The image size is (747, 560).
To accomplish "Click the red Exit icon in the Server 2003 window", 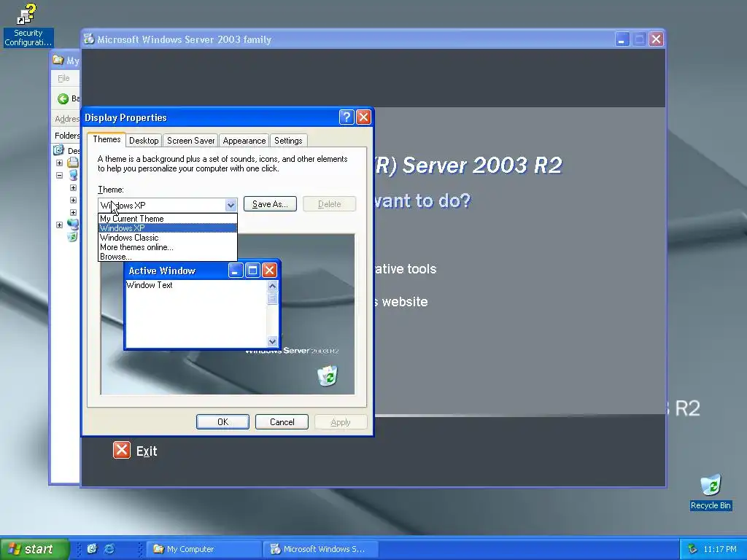I will click(x=122, y=450).
